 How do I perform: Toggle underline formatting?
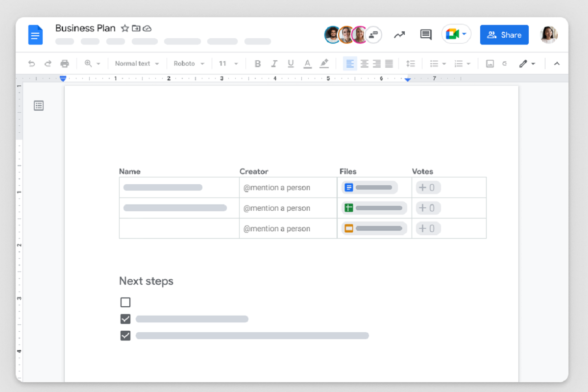pos(291,64)
